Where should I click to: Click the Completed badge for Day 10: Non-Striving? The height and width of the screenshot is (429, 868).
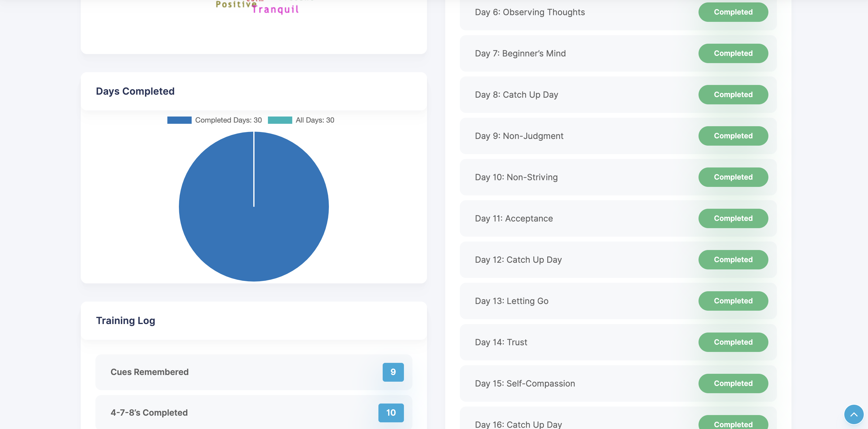coord(733,177)
